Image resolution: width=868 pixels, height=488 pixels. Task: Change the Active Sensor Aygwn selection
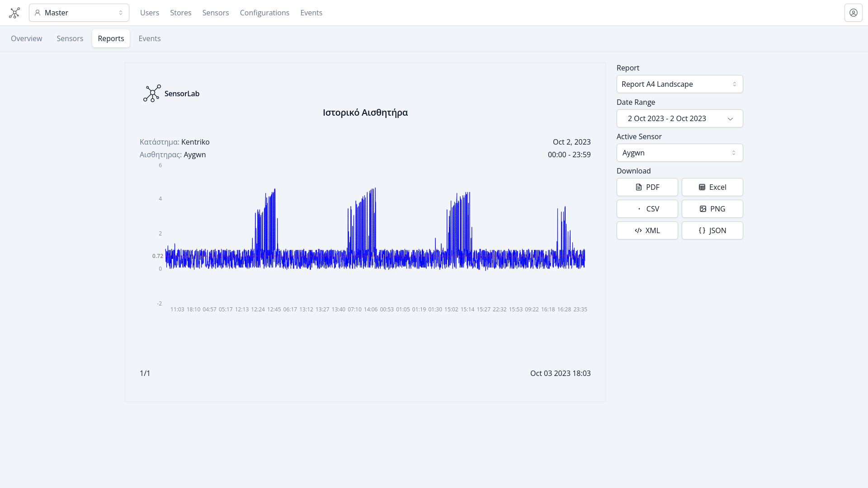[x=679, y=153]
